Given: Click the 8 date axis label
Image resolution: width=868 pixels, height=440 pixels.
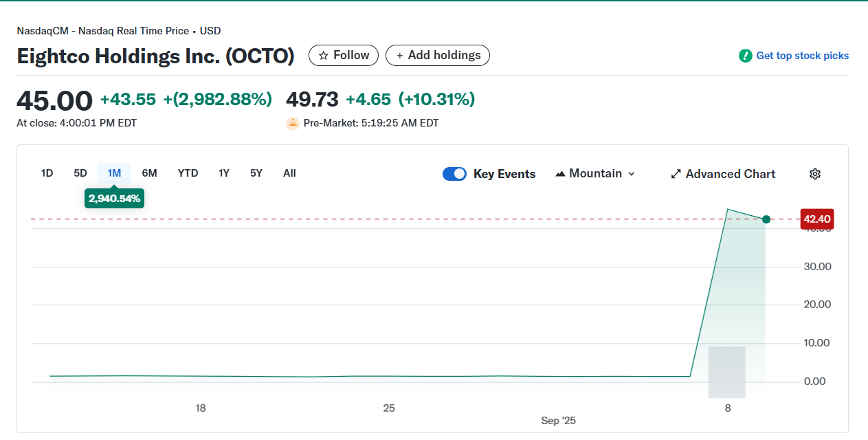Looking at the screenshot, I should tap(727, 408).
